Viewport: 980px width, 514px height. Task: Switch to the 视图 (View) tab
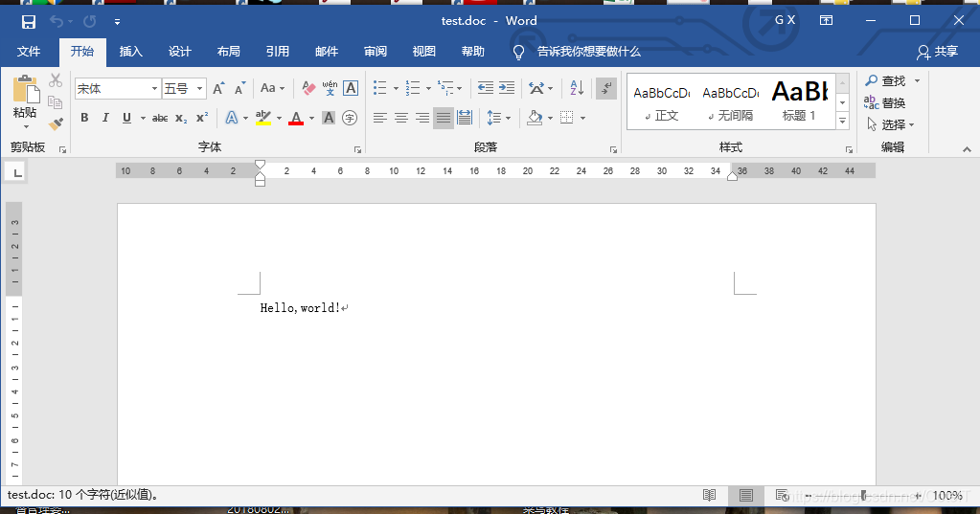(x=423, y=52)
